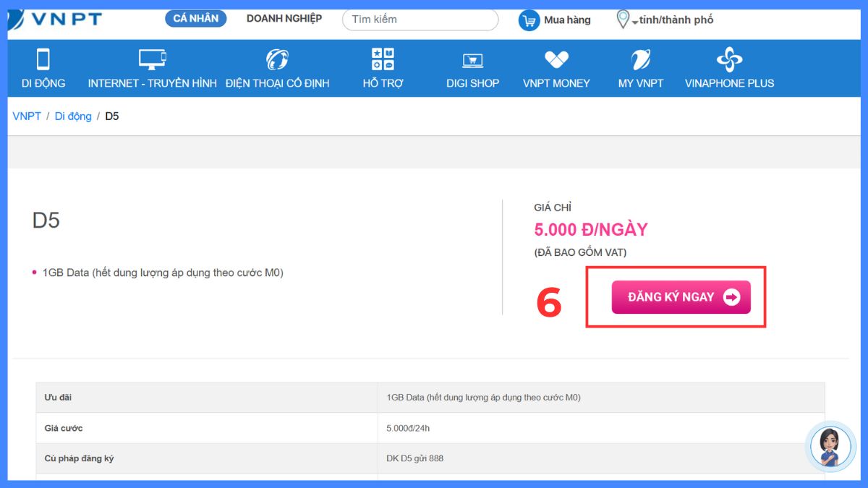Click the ĐĂNG KÝ NGAY button

click(680, 296)
